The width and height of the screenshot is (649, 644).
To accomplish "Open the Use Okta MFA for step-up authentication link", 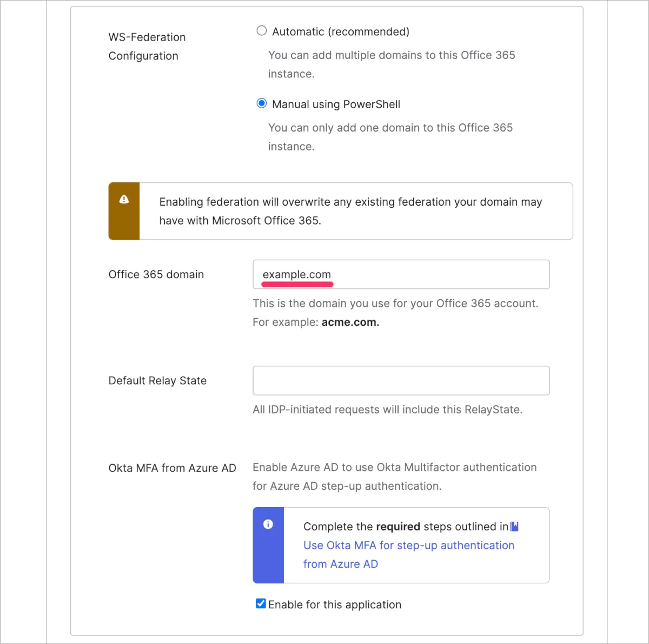I will tap(408, 546).
